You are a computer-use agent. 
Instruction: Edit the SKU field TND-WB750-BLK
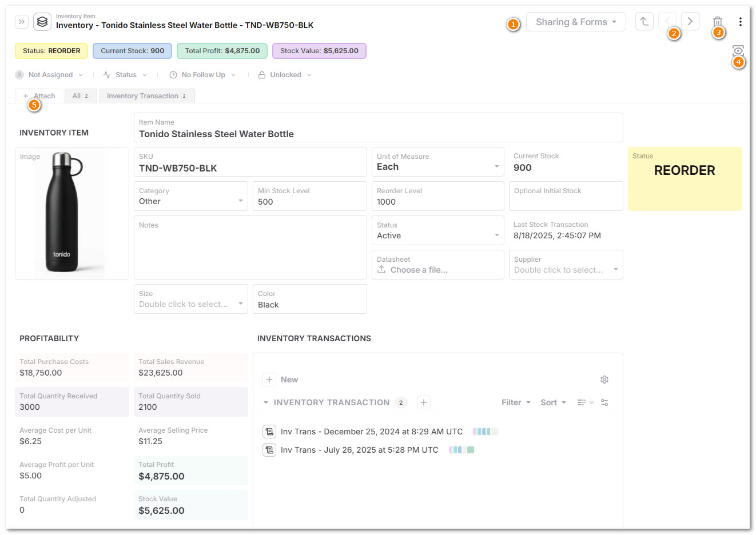(250, 162)
